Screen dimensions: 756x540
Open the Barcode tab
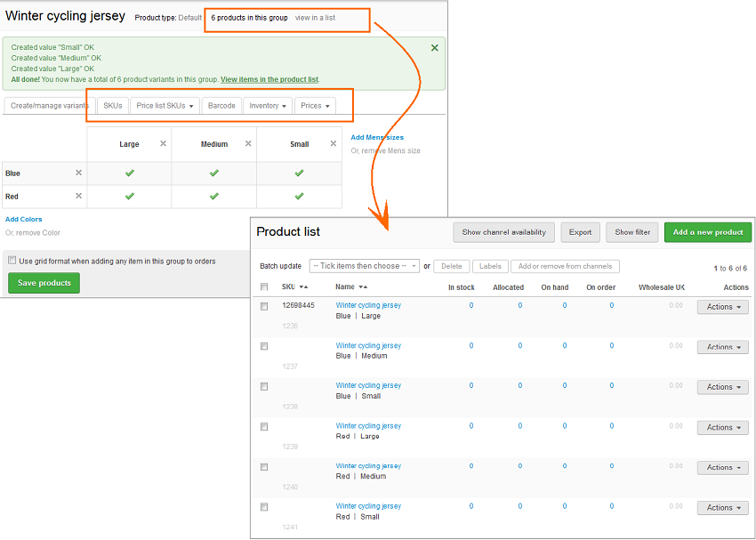click(221, 106)
